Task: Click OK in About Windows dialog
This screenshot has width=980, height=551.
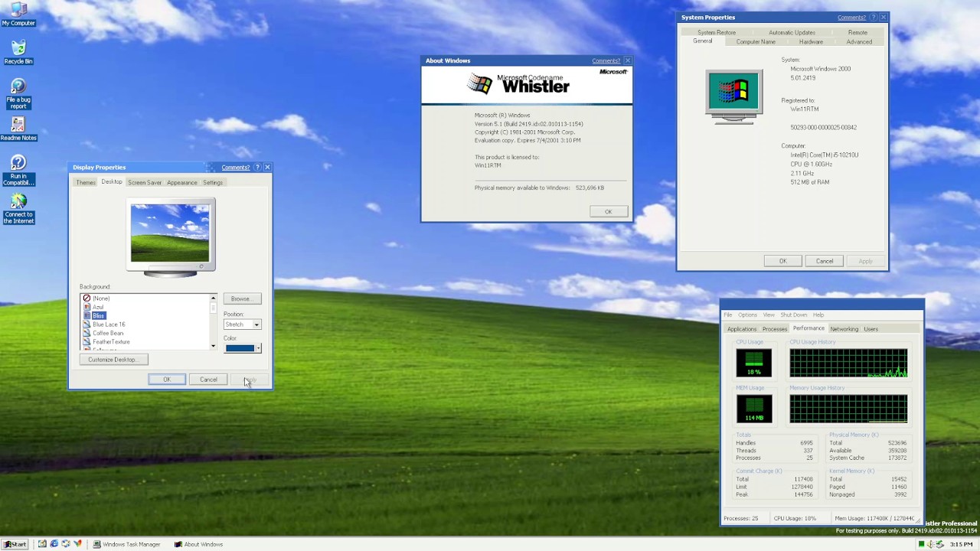Action: click(x=609, y=212)
